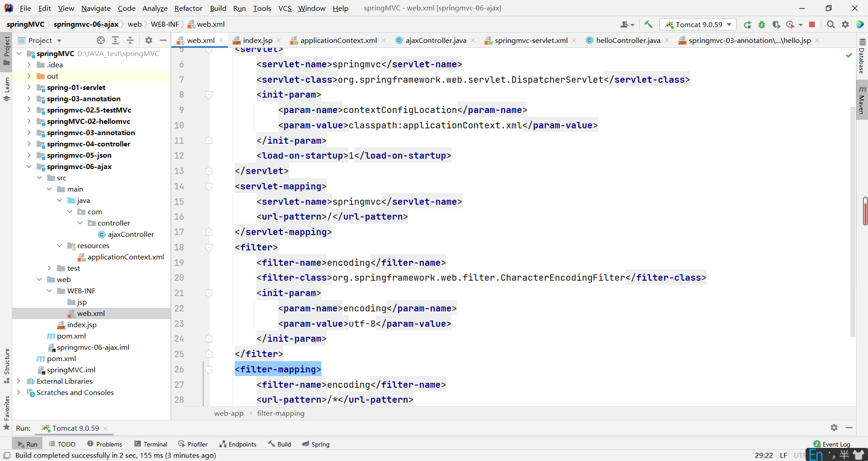Open the VCS menu
The image size is (868, 461).
[285, 8]
